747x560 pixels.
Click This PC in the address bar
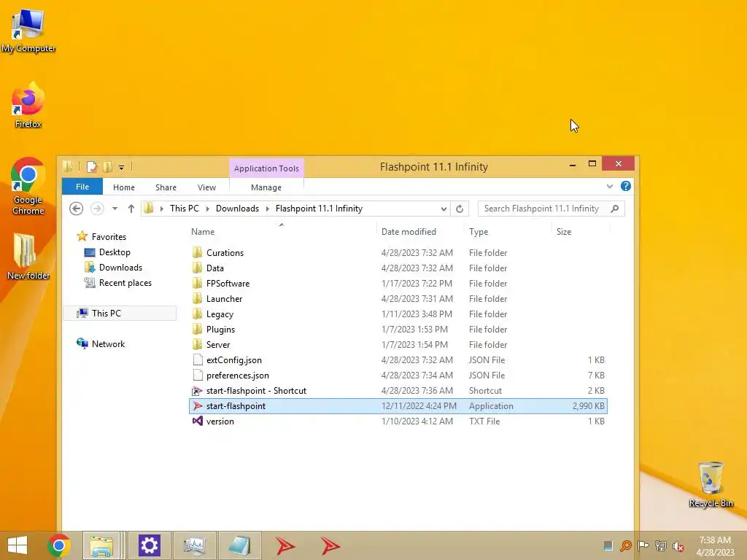pos(185,208)
